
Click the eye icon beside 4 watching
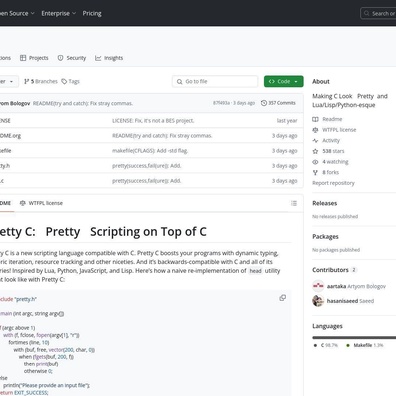[x=315, y=162]
